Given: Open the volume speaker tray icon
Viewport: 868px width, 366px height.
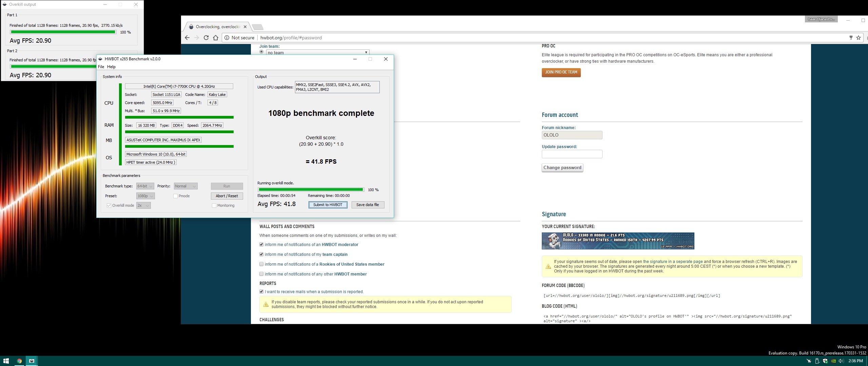Looking at the screenshot, I should [841, 361].
